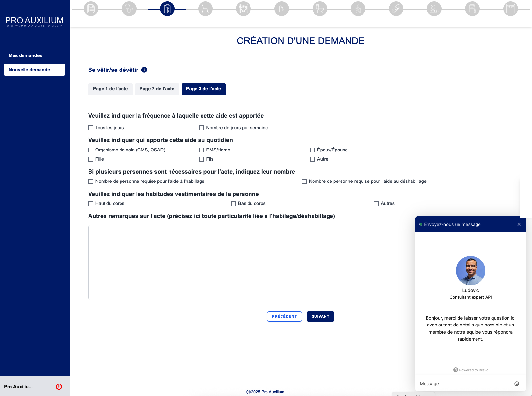This screenshot has width=532, height=396.
Task: Open the toilet step icon
Action: point(320,8)
